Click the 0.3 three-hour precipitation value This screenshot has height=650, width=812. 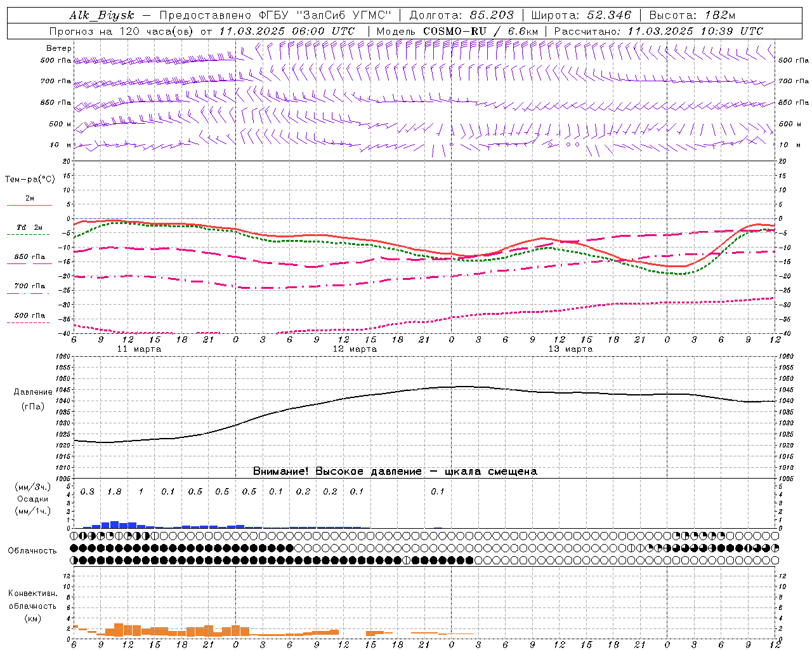(x=87, y=492)
